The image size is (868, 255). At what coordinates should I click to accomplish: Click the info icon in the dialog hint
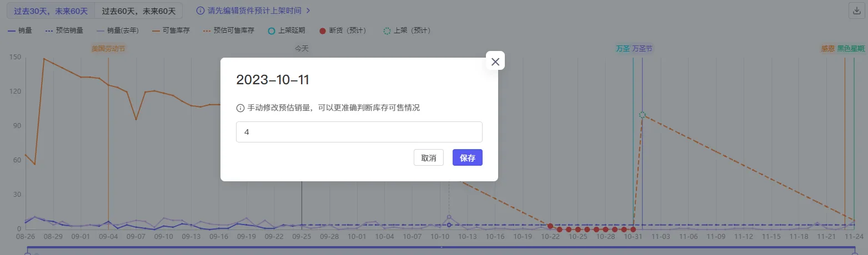click(x=240, y=108)
